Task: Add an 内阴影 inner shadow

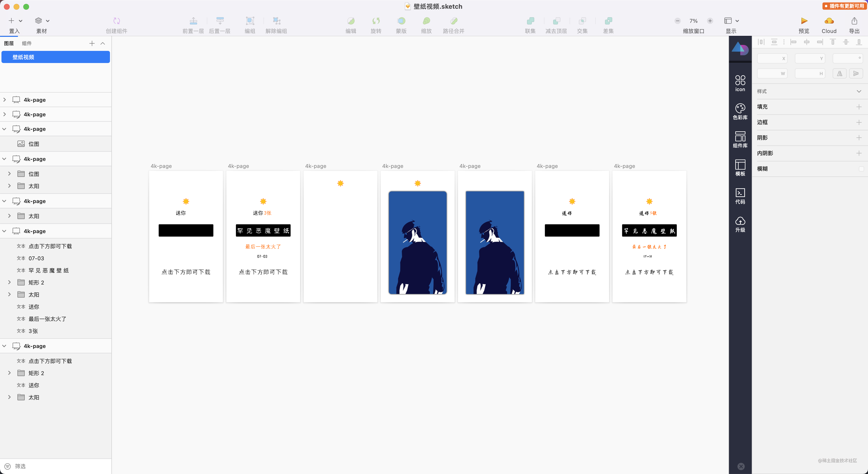Action: 859,153
